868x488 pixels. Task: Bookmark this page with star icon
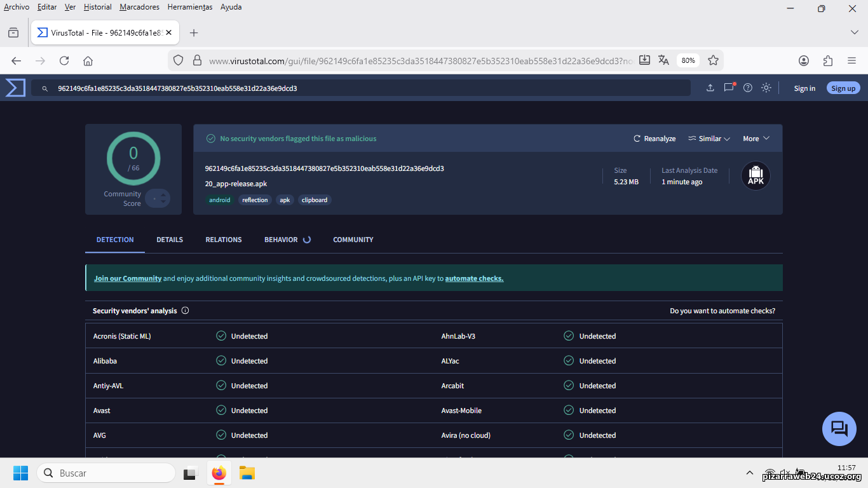(x=713, y=60)
